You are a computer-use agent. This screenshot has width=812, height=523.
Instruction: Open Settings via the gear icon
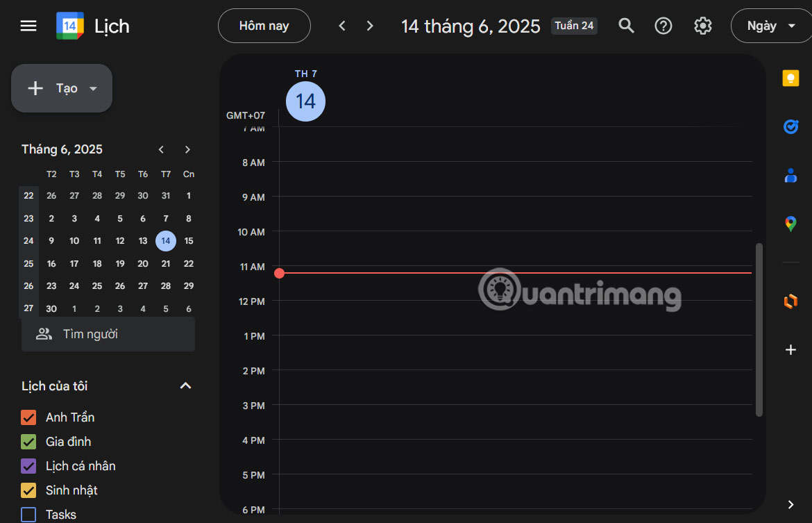[x=702, y=25]
